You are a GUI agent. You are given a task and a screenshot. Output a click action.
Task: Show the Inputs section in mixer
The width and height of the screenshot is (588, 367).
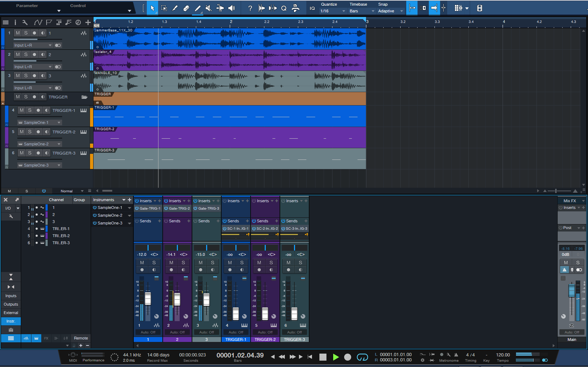(11, 296)
